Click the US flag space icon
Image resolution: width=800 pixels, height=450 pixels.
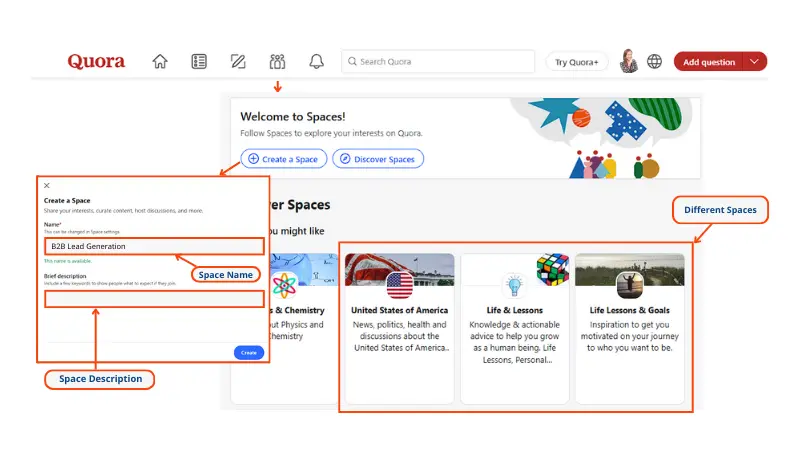click(399, 285)
